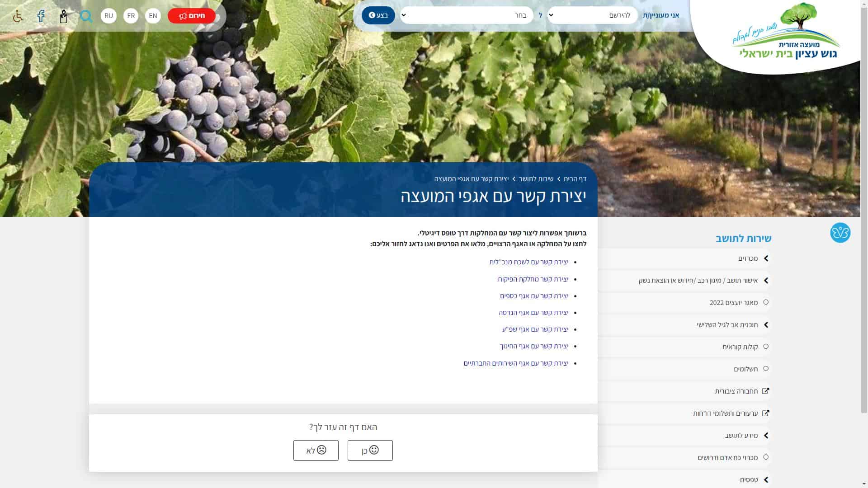The width and height of the screenshot is (868, 488).
Task: Expand the מכרזים sidebar section
Action: point(684,258)
